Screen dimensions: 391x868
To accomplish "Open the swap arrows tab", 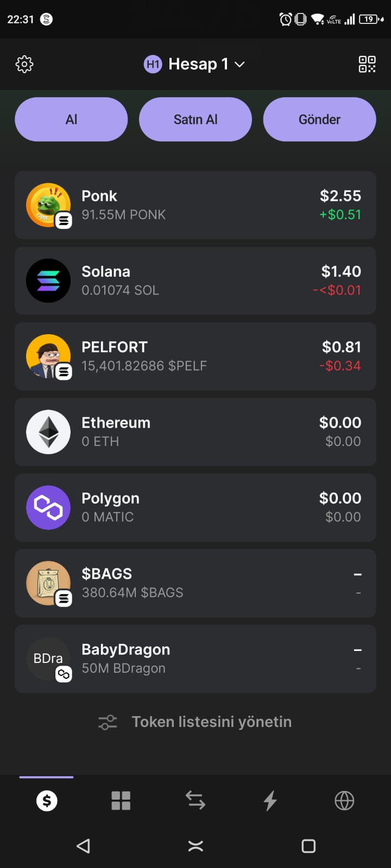I will point(195,801).
